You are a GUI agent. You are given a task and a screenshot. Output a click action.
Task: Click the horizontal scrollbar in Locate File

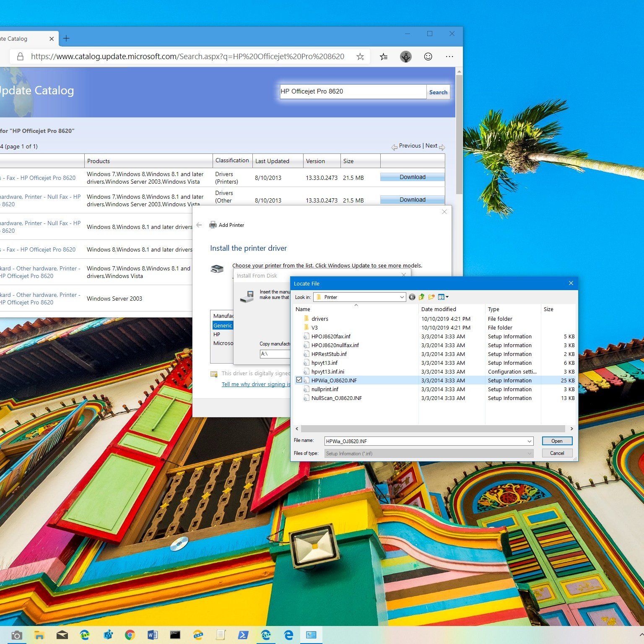pos(433,428)
